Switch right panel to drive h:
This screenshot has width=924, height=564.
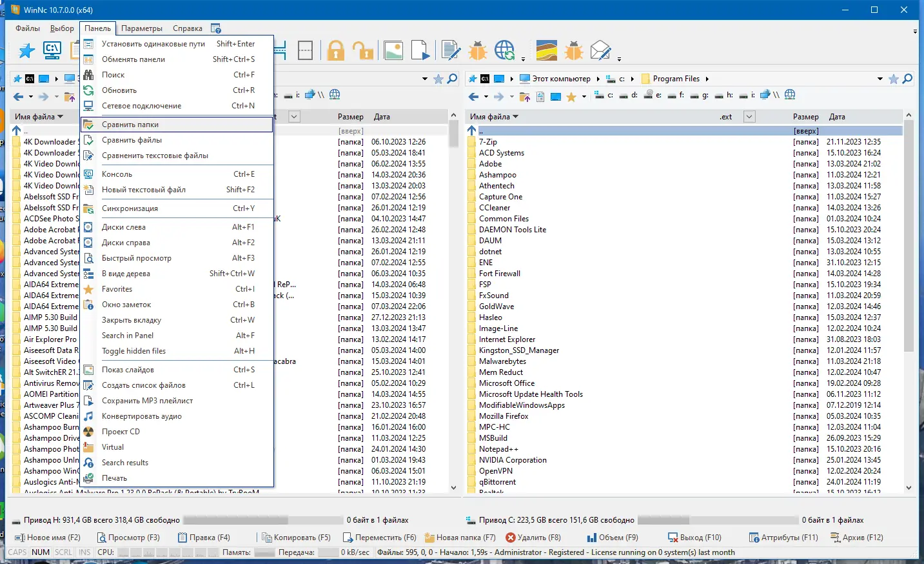[x=722, y=96]
